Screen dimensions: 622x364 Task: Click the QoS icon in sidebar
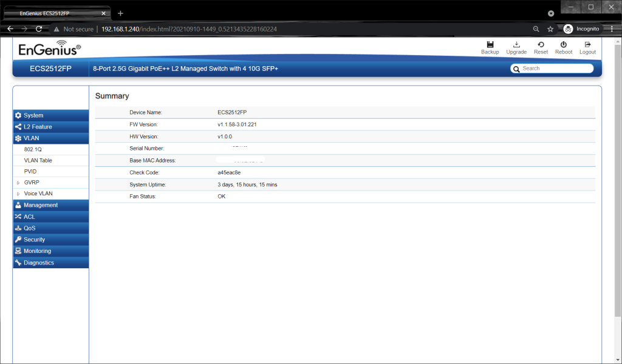point(18,228)
